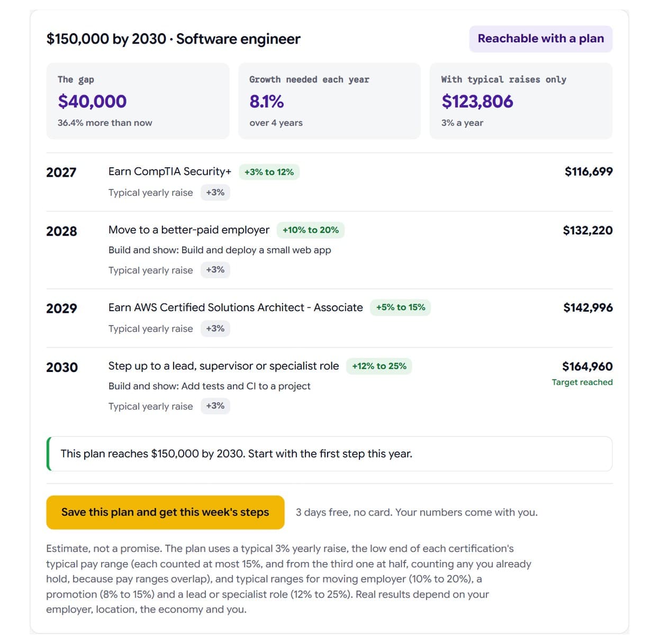Click Add tests and CI to a project text
Image resolution: width=659 pixels, height=644 pixels.
(246, 386)
